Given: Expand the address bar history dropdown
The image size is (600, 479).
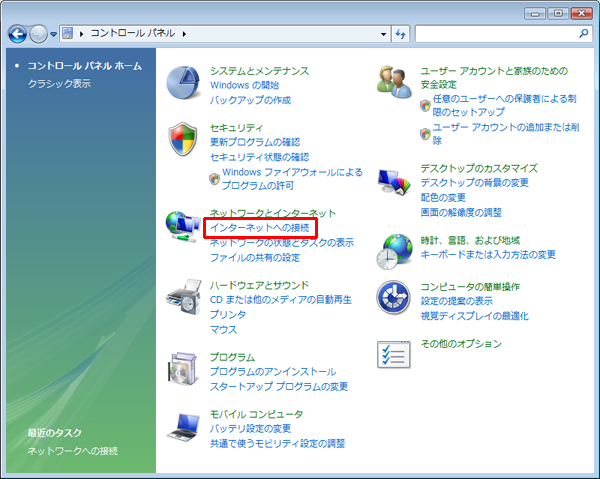Looking at the screenshot, I should 383,34.
